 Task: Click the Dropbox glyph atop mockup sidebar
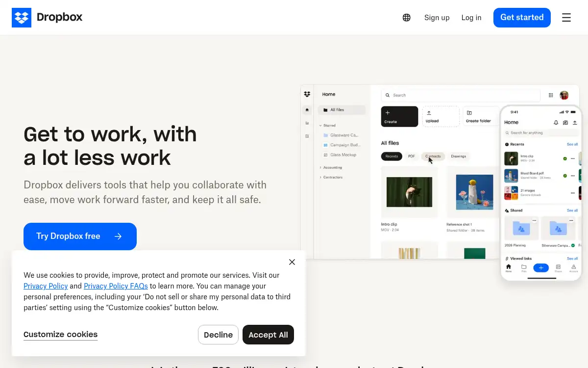pos(307,94)
